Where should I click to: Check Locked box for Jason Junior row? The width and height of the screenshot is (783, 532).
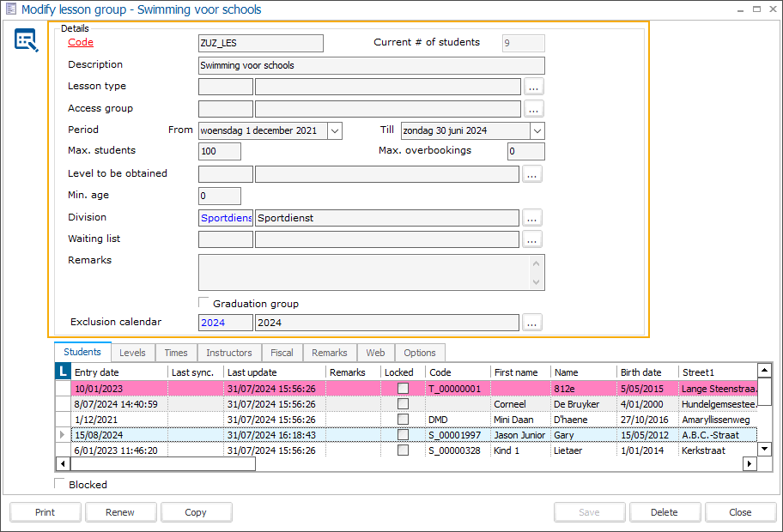pos(403,435)
